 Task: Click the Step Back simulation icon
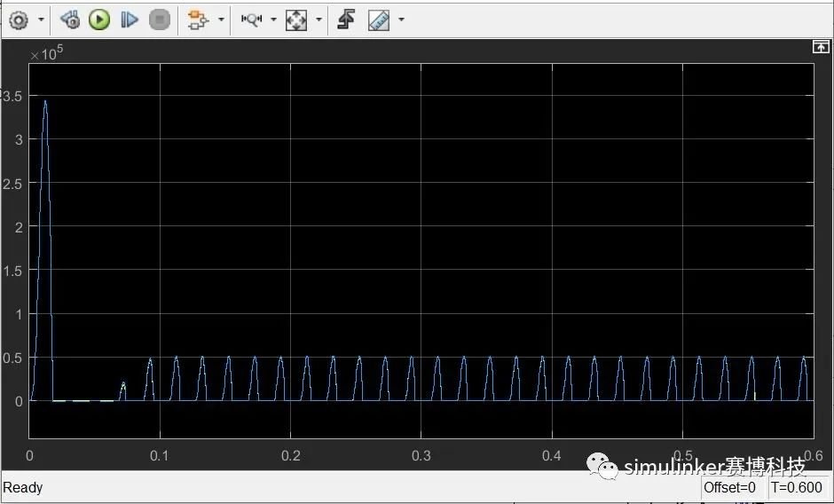tap(70, 20)
